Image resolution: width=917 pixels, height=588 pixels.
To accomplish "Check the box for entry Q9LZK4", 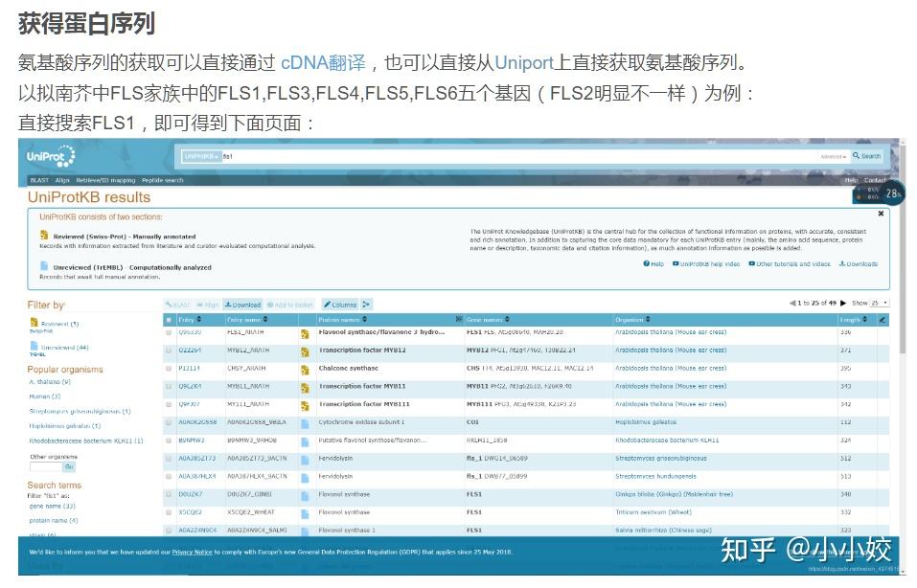I will coord(169,386).
